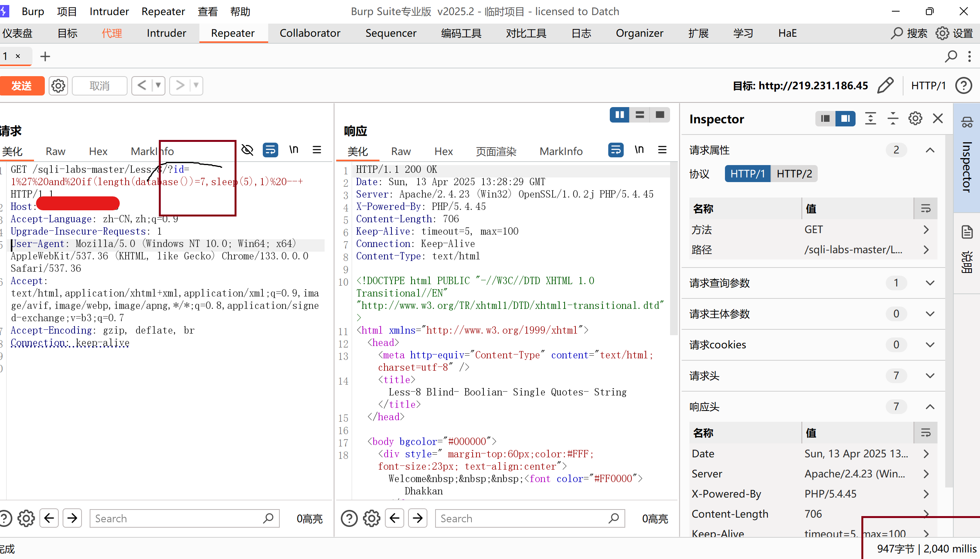Open request editor hamburger menu
The image size is (980, 559).
click(x=317, y=150)
